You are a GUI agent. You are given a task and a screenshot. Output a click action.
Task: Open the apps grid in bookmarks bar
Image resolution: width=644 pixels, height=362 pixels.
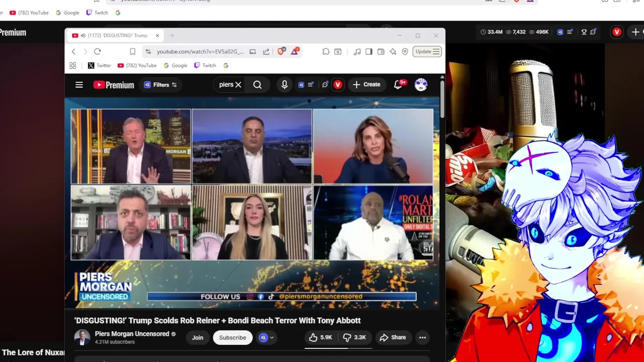click(x=72, y=65)
